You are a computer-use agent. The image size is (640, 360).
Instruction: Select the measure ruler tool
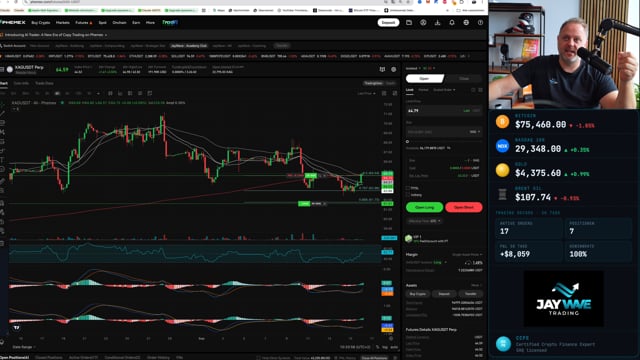(2, 181)
